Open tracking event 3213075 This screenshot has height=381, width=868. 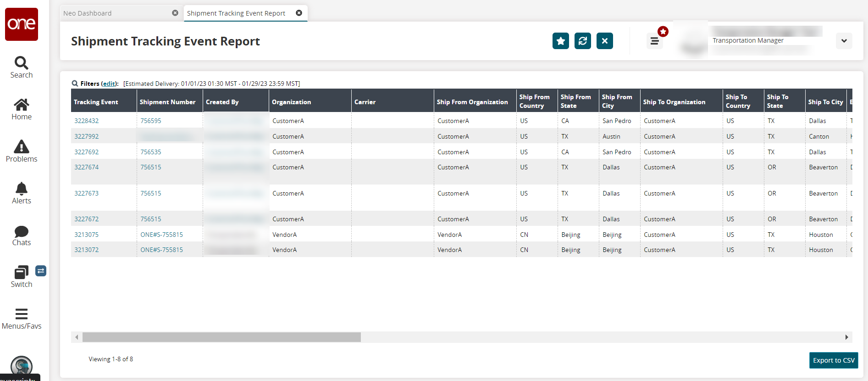click(x=87, y=235)
